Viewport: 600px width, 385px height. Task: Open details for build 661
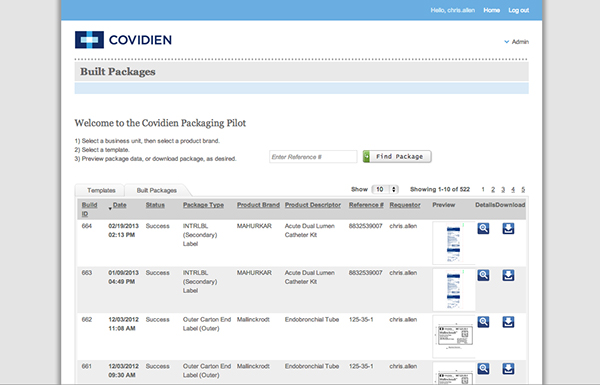tap(483, 369)
